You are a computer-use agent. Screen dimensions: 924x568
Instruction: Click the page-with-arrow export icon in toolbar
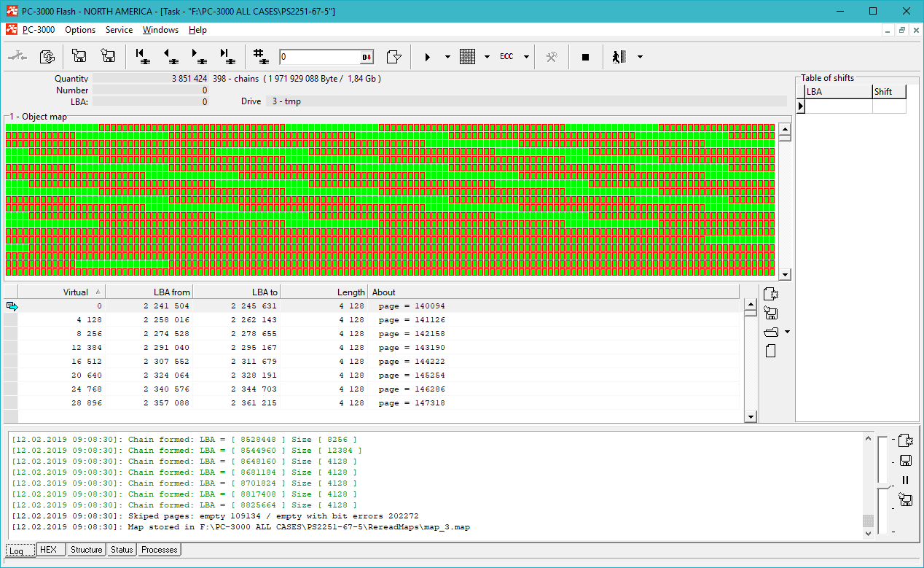(x=394, y=57)
